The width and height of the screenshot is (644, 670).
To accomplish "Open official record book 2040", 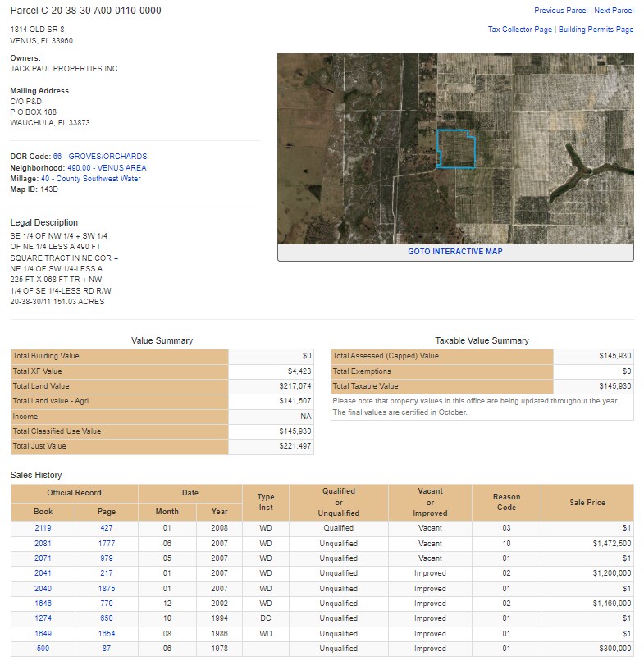I will point(43,589).
